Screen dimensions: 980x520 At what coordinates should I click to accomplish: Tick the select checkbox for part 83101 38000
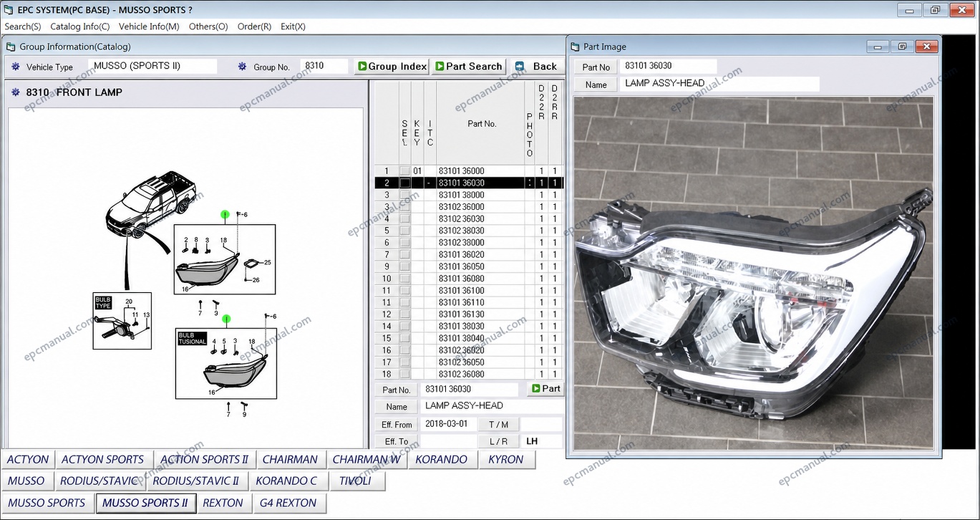coord(405,195)
